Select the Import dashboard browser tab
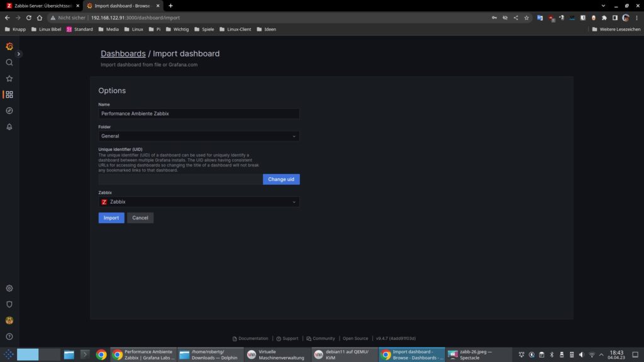Viewport: 644px width, 362px height. click(x=123, y=6)
